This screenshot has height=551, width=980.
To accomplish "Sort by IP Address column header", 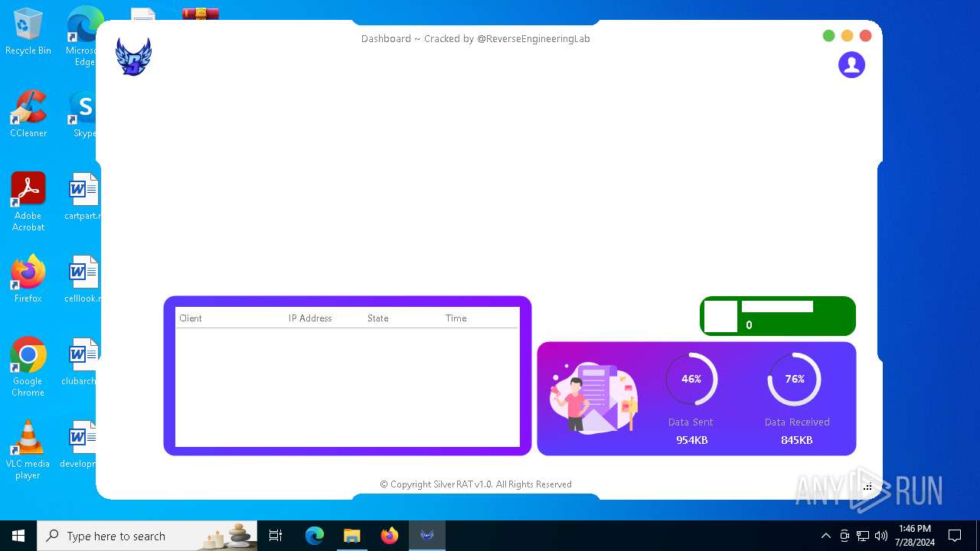I will click(310, 318).
